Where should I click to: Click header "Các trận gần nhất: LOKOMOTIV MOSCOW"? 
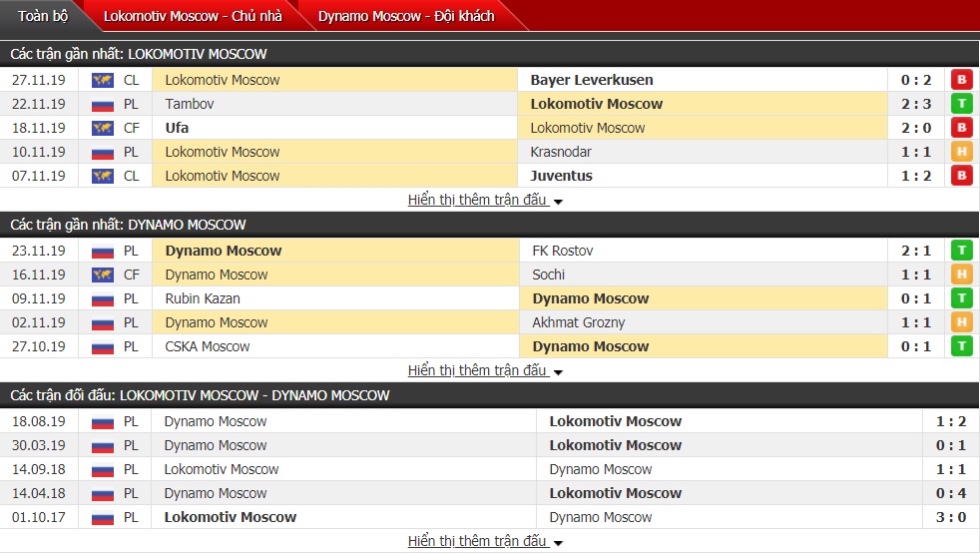[139, 54]
